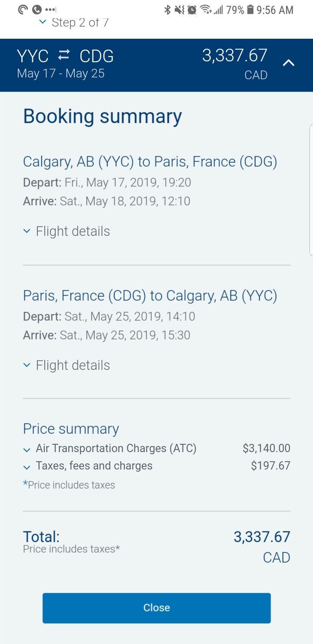The width and height of the screenshot is (313, 644).
Task: Tap the phone call notification icon
Action: (37, 10)
